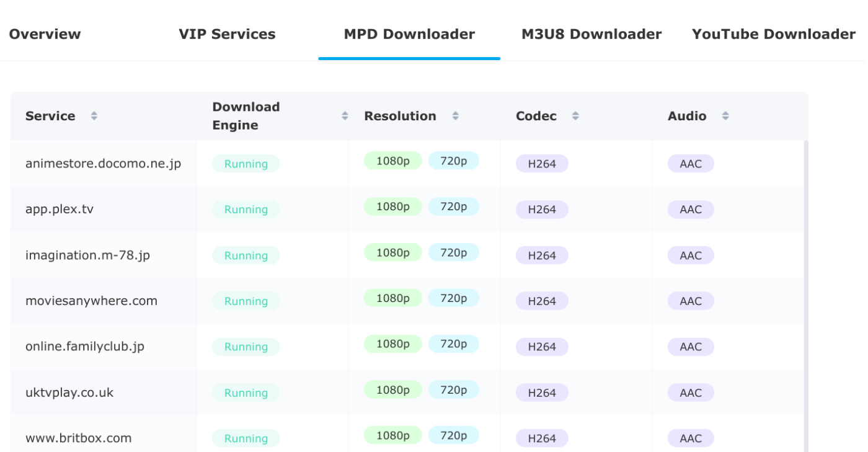Click AAC audio tag for animestore.docomo.ne.jp
868x452 pixels.
pos(691,164)
